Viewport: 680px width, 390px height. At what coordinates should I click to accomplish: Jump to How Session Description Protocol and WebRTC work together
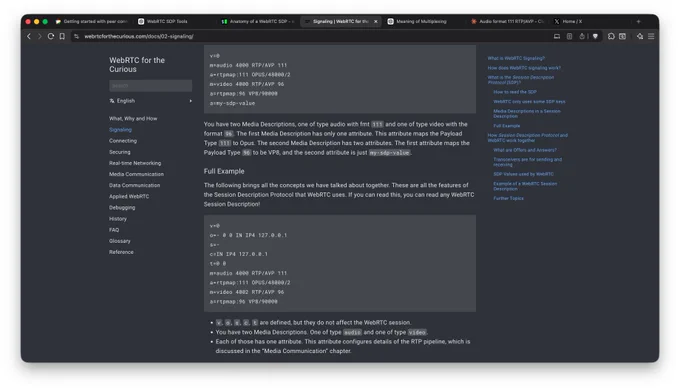click(x=527, y=138)
